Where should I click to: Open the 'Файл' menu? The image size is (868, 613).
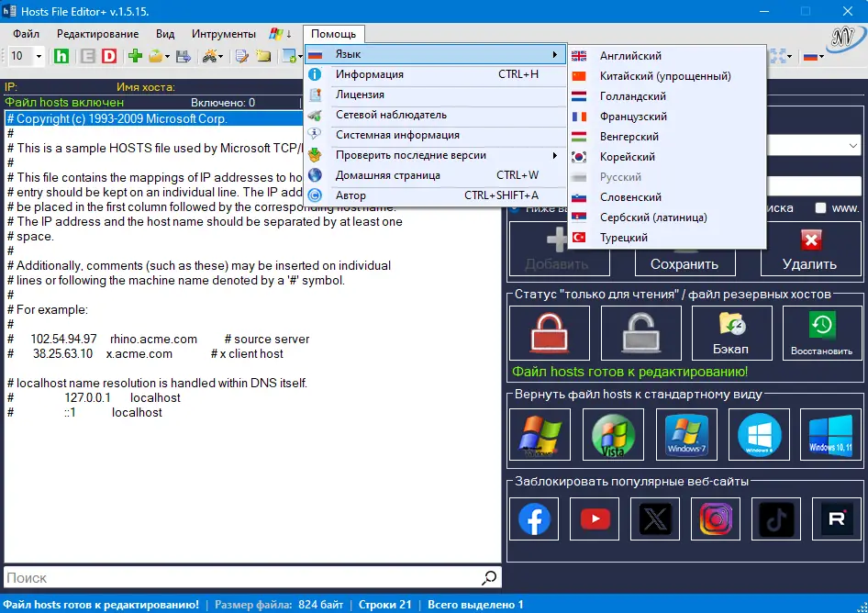(26, 34)
